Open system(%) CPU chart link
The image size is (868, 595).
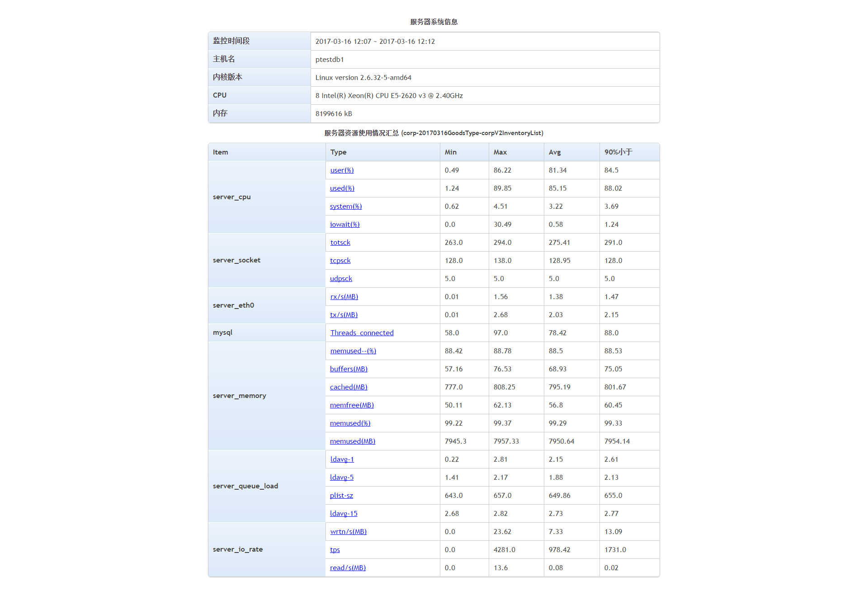345,206
